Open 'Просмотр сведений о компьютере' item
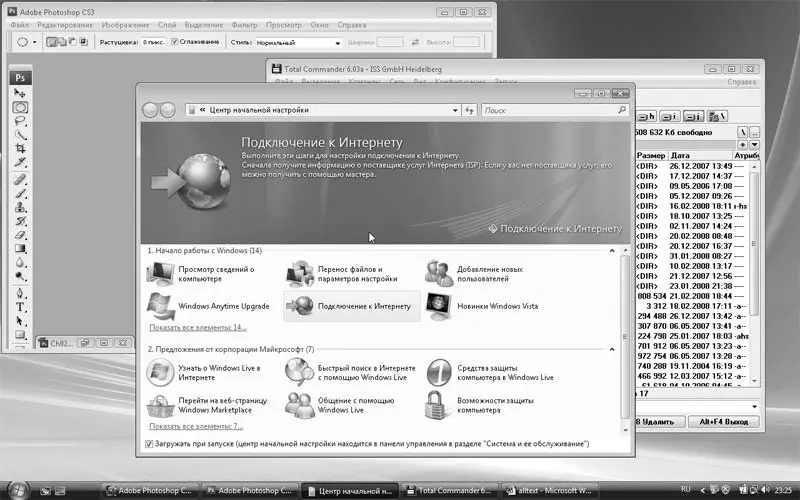 point(214,274)
